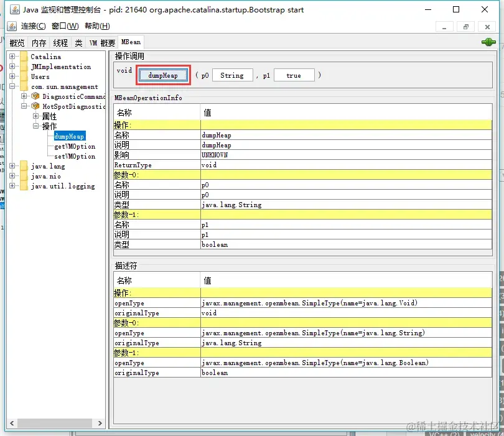Click the p1 true input field
Screen dimensions: 504x436
(294, 75)
